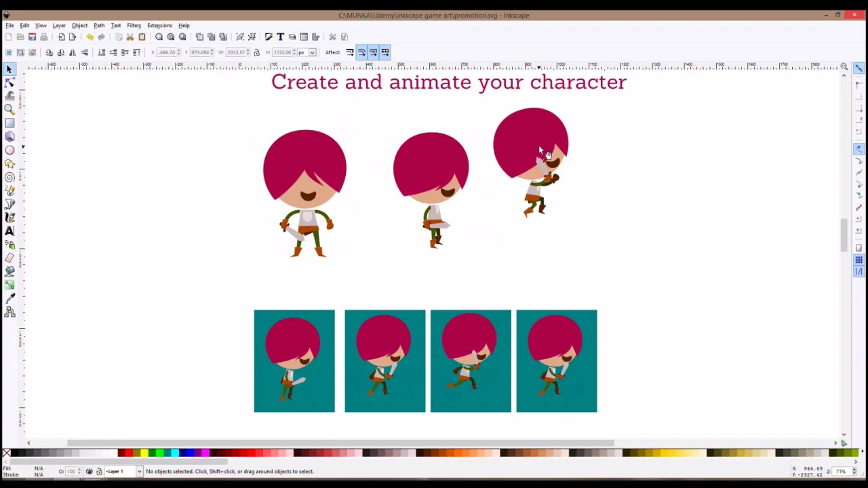Select the Bezier pen tool
The width and height of the screenshot is (868, 488).
(x=9, y=204)
